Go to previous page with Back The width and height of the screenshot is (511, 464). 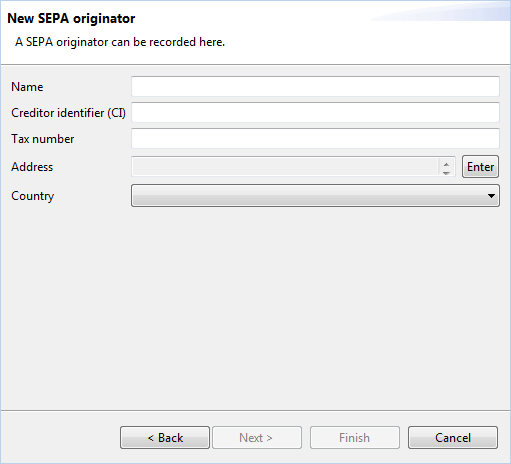165,438
